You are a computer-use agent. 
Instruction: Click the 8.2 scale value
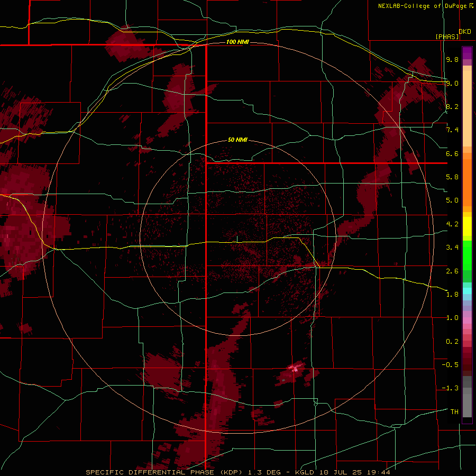(452, 106)
